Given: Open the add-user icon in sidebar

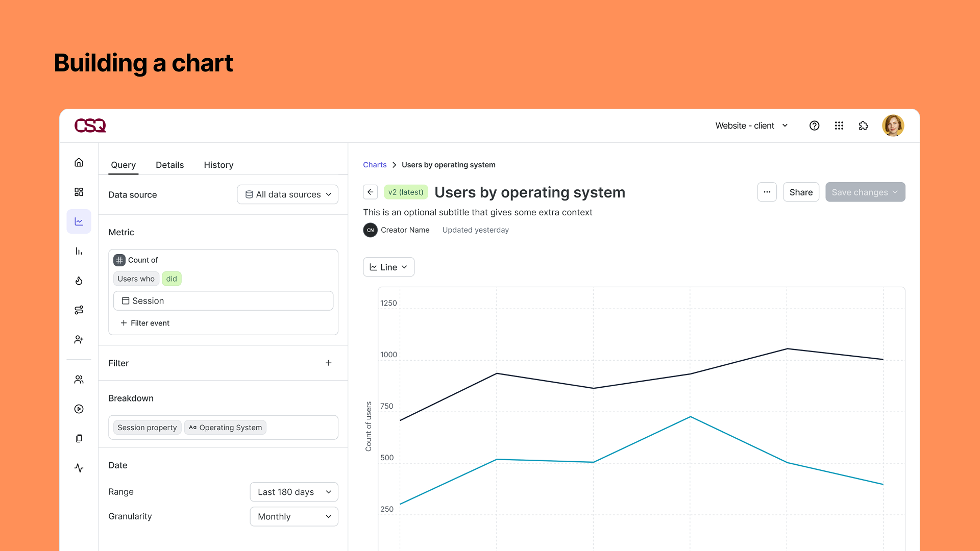Looking at the screenshot, I should tap(79, 339).
